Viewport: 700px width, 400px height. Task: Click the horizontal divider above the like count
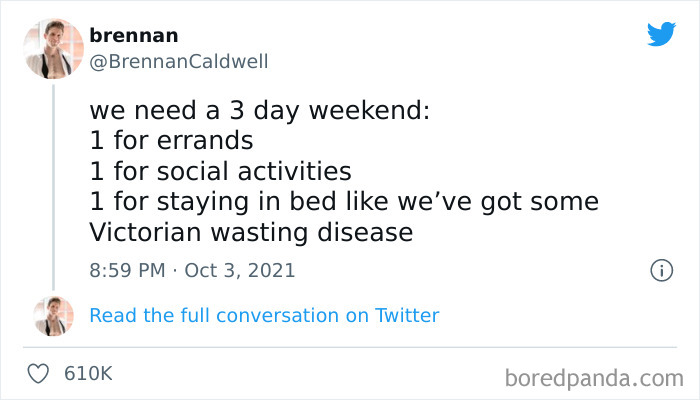350,347
